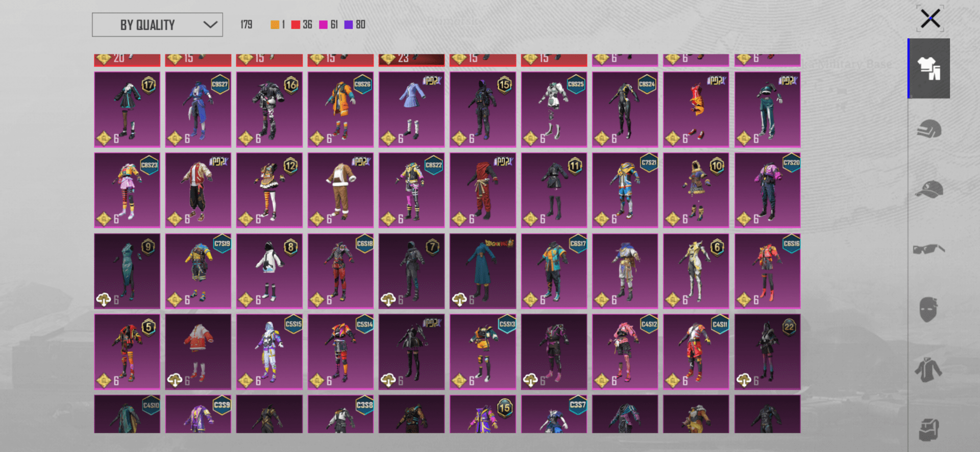Viewport: 980px width, 452px height.
Task: Filter by purple quality swatch showing 80
Action: (x=349, y=25)
